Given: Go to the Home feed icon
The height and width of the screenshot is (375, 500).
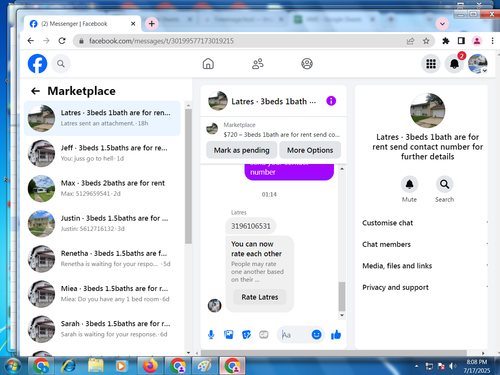Looking at the screenshot, I should click(x=208, y=64).
